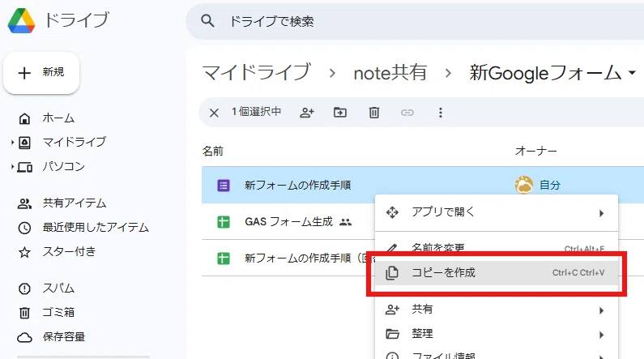Open 保存容量 in the sidebar
This screenshot has height=359, width=644.
[x=51, y=337]
